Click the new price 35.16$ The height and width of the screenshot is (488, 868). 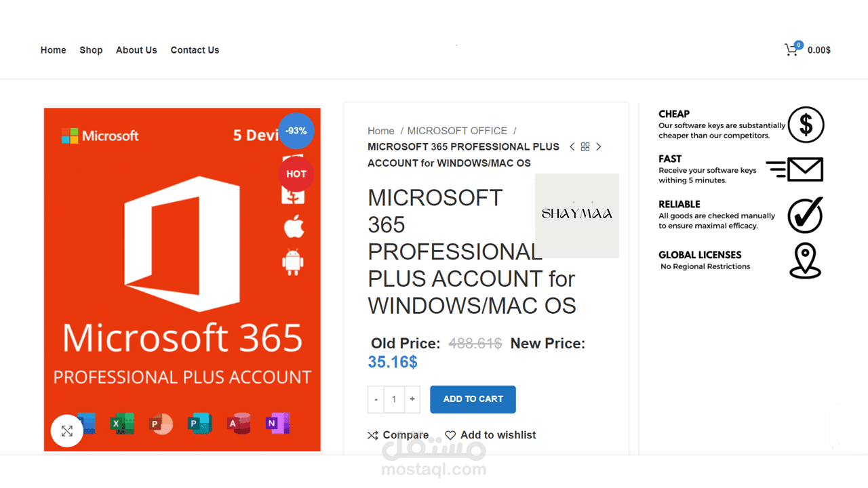tap(393, 362)
